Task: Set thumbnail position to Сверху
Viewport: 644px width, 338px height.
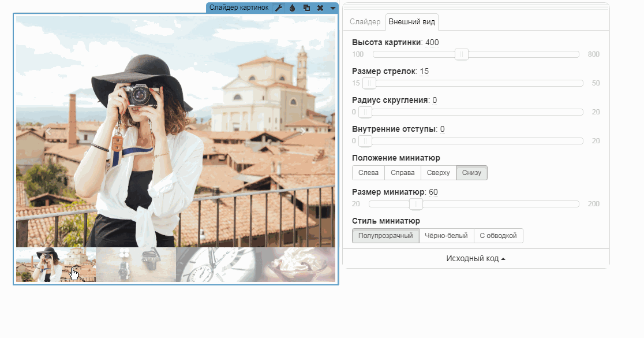Action: coord(438,173)
